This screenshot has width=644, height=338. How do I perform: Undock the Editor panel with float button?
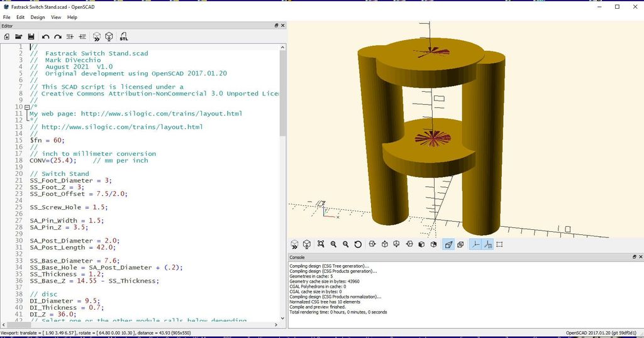[276, 26]
